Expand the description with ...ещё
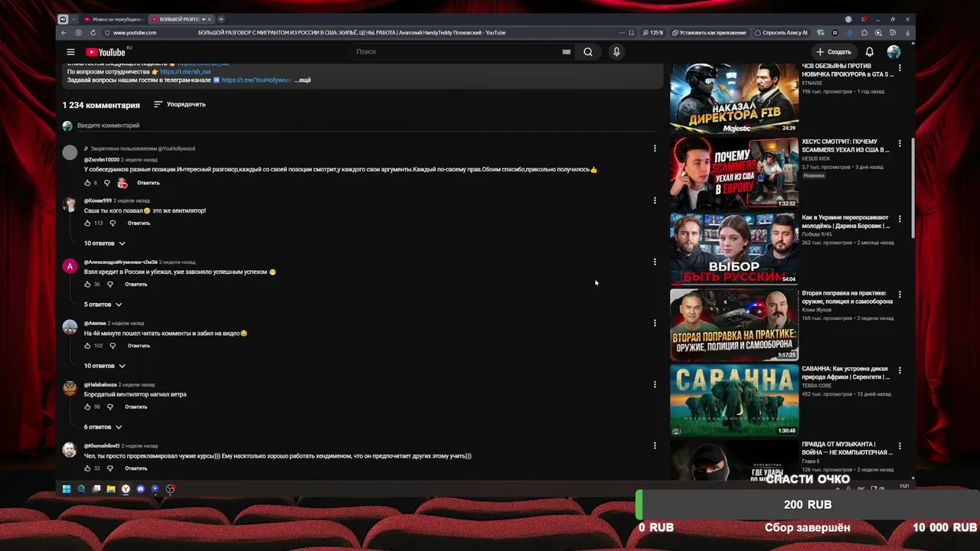The width and height of the screenshot is (980, 551). point(303,80)
